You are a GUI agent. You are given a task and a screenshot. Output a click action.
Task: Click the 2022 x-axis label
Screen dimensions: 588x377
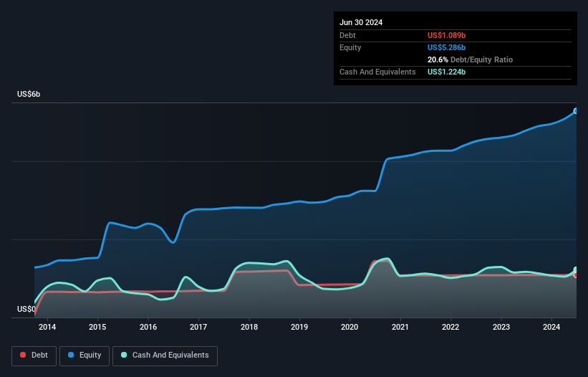pyautogui.click(x=450, y=327)
